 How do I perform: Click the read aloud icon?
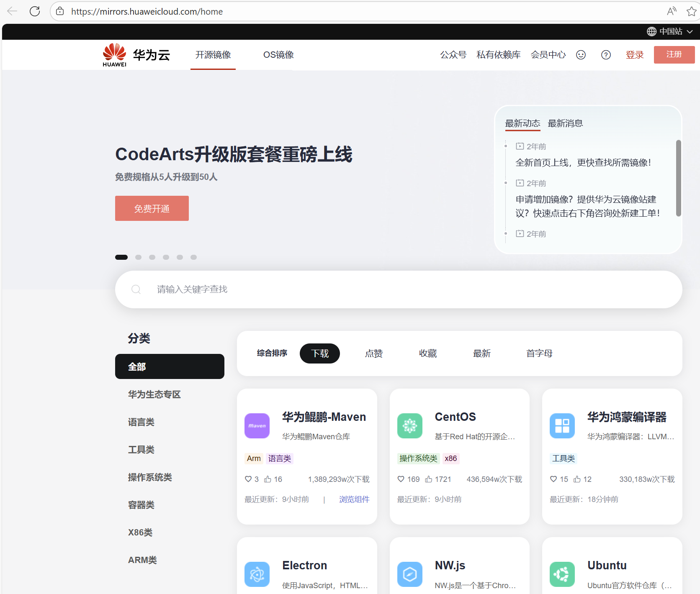[x=672, y=11]
